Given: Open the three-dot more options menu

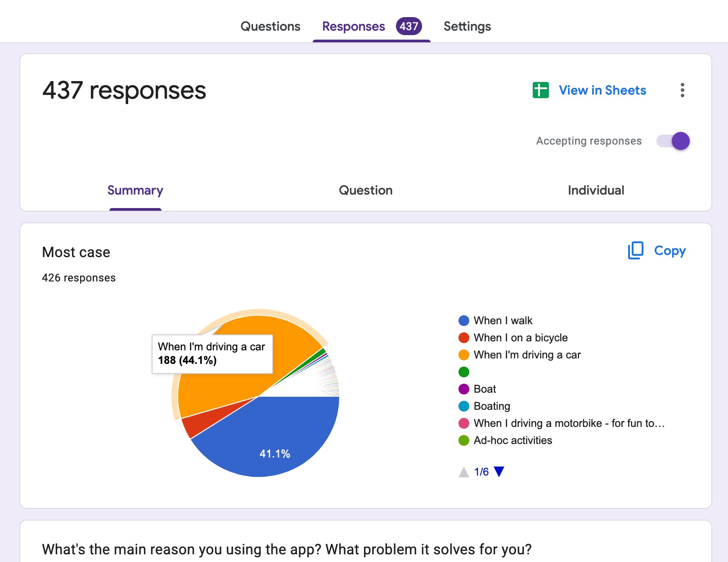Looking at the screenshot, I should (682, 90).
